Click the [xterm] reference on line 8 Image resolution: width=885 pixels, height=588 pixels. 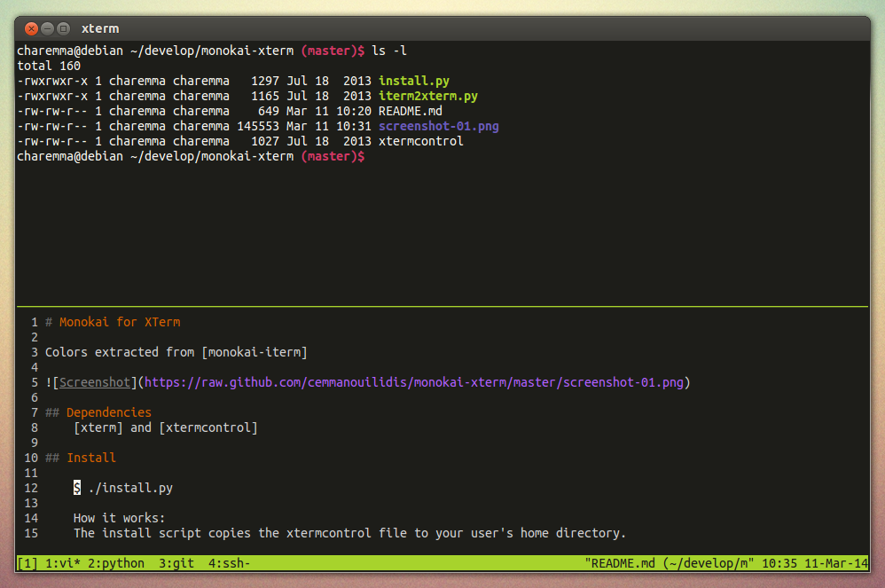click(x=98, y=427)
